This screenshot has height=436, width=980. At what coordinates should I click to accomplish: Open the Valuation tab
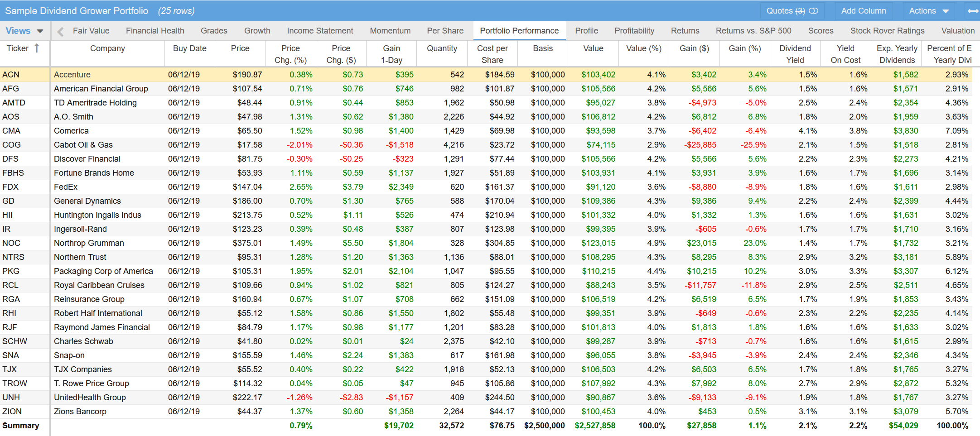(958, 31)
